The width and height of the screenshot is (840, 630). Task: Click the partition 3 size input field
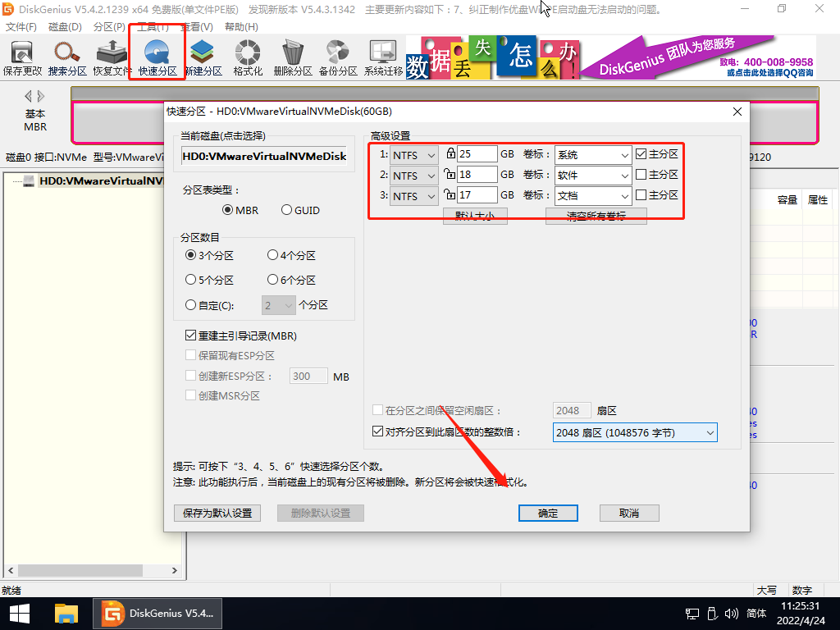click(477, 195)
